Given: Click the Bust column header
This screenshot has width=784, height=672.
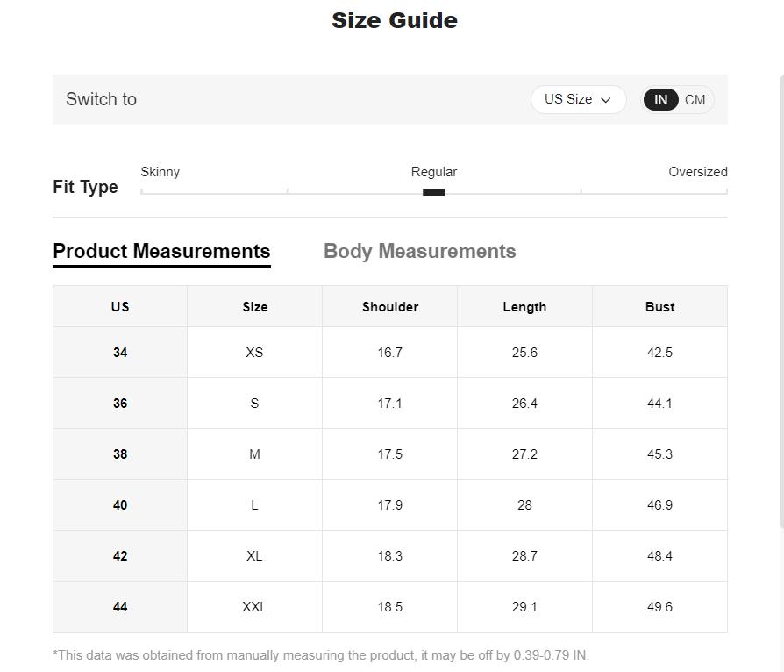Looking at the screenshot, I should [659, 306].
